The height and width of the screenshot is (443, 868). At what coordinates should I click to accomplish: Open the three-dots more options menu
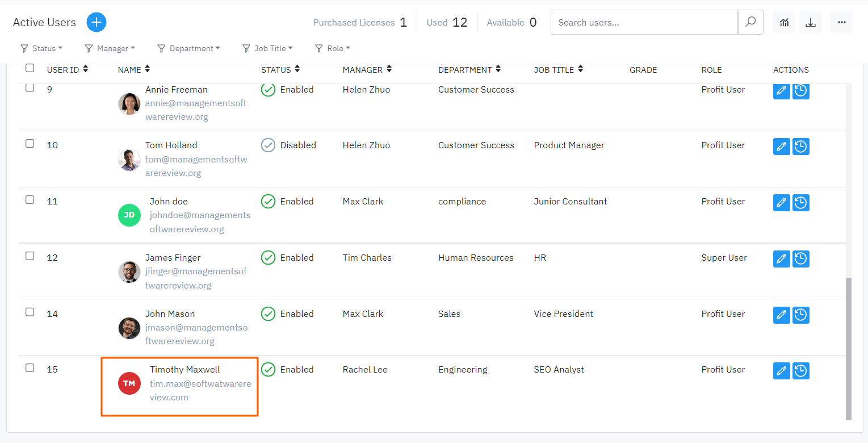coord(841,22)
